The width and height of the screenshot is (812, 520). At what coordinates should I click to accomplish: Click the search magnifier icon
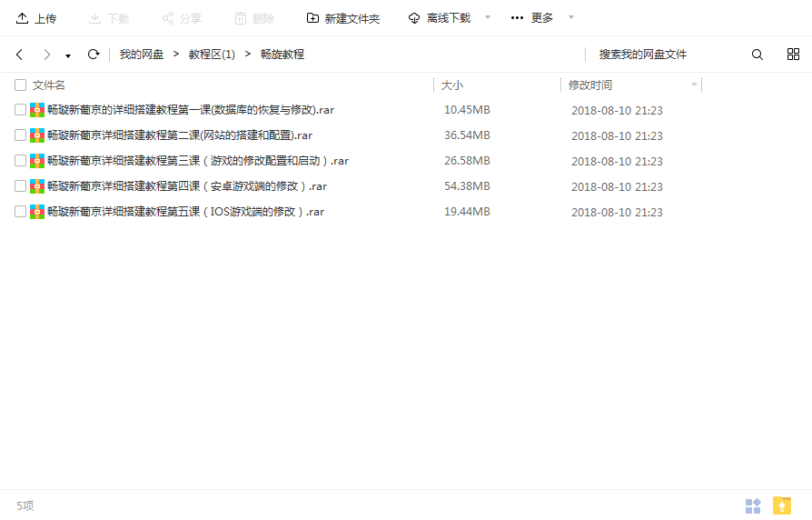click(x=758, y=55)
